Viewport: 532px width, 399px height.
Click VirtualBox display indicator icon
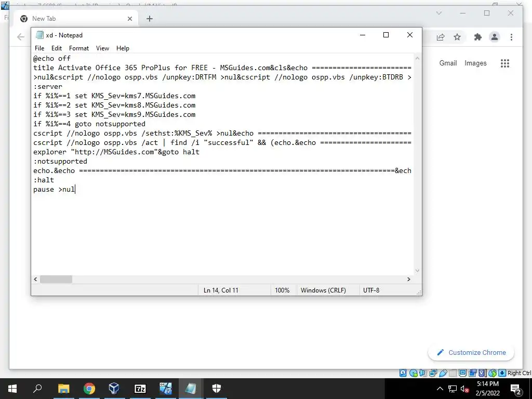pos(462,373)
